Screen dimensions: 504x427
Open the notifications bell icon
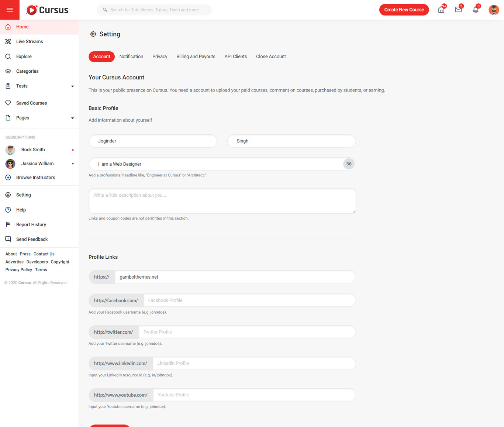pos(476,10)
